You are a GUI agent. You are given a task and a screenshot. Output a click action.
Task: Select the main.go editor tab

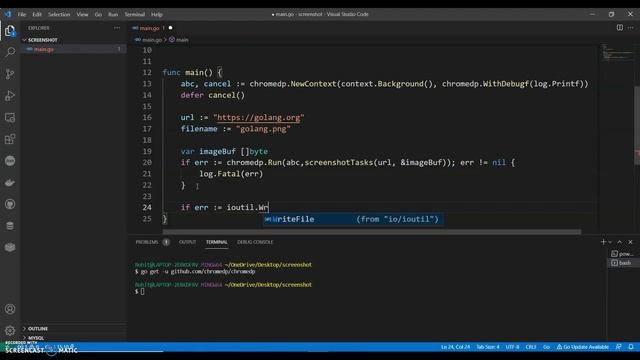149,28
